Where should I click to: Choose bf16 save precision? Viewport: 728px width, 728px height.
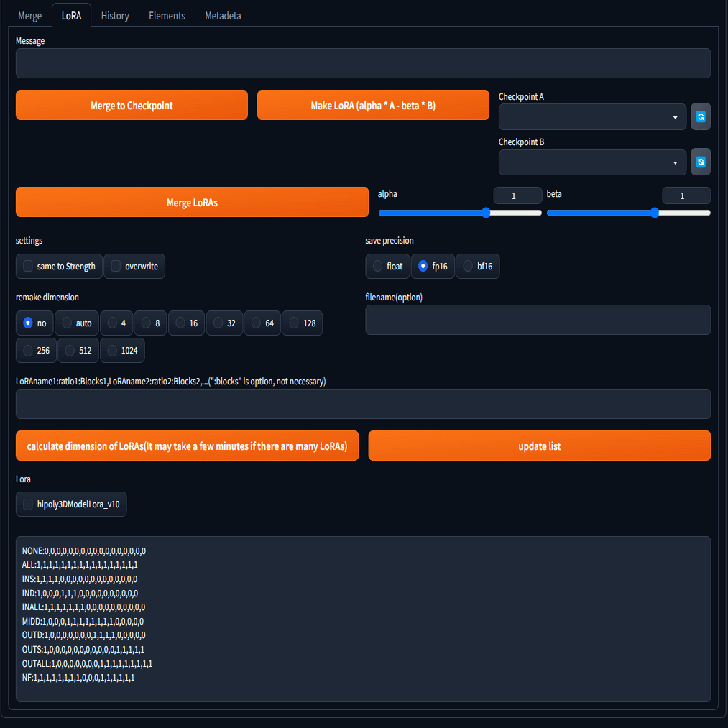(x=478, y=266)
